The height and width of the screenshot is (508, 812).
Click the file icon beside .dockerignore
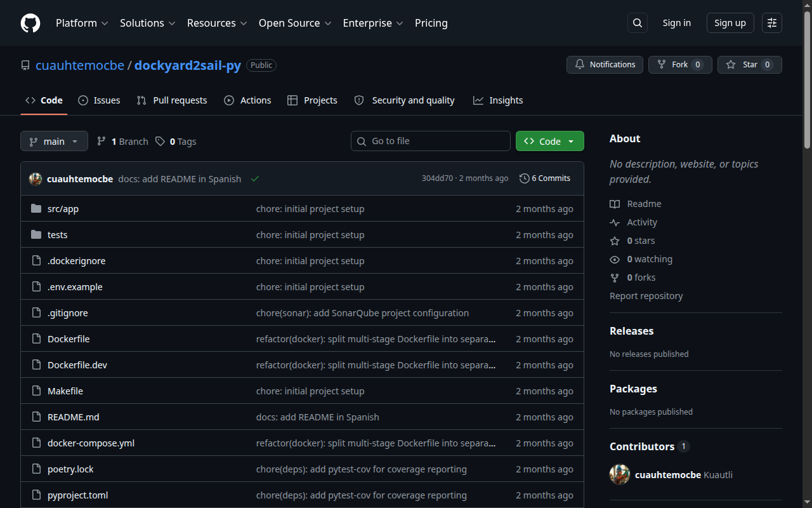click(36, 261)
